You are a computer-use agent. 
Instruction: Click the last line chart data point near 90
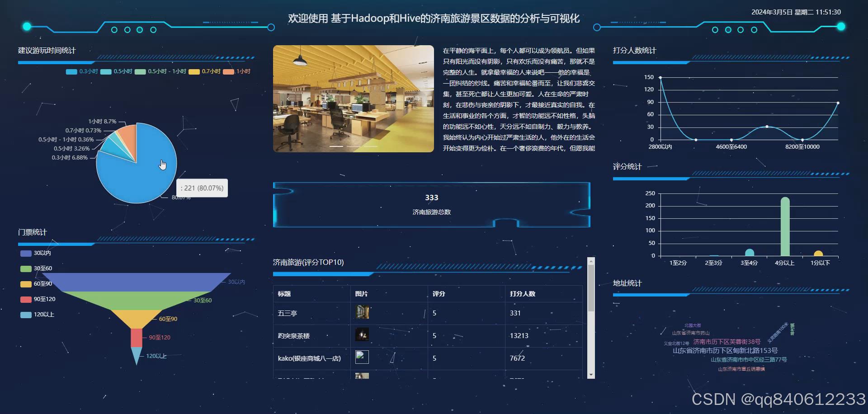coord(838,103)
